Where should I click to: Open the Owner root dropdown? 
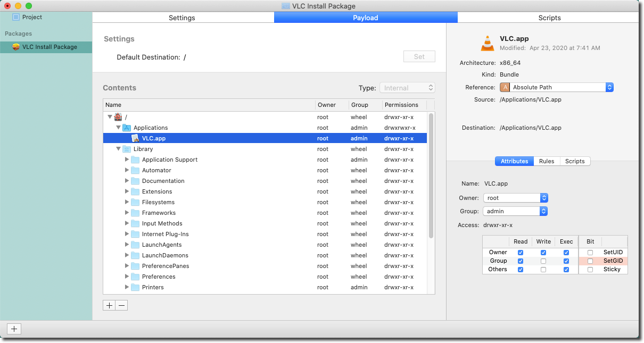515,198
